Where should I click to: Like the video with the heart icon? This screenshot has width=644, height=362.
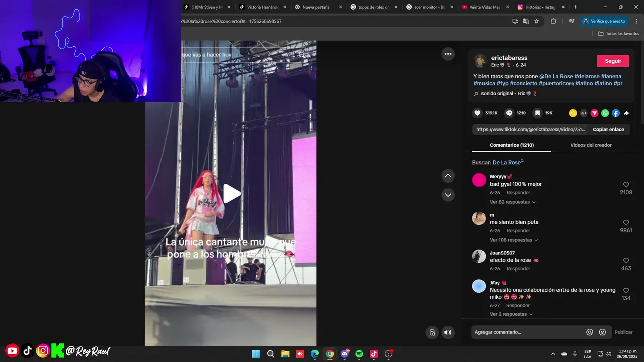click(478, 113)
